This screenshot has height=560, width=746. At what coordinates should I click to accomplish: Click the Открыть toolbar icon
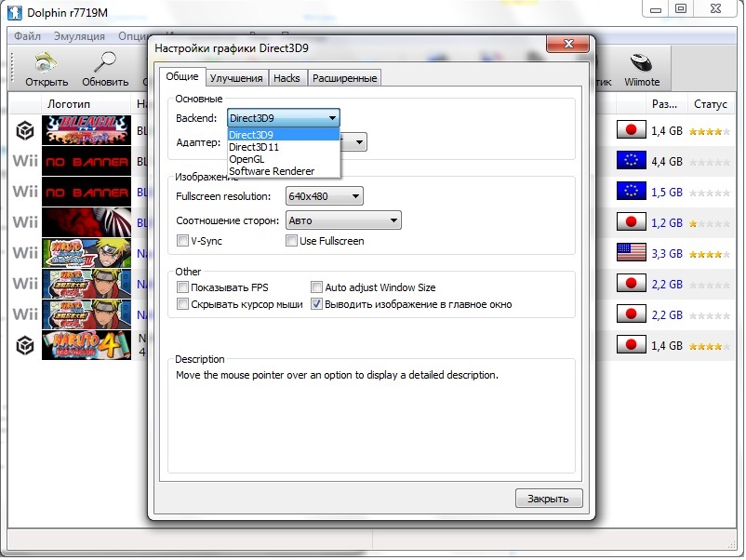tap(47, 69)
